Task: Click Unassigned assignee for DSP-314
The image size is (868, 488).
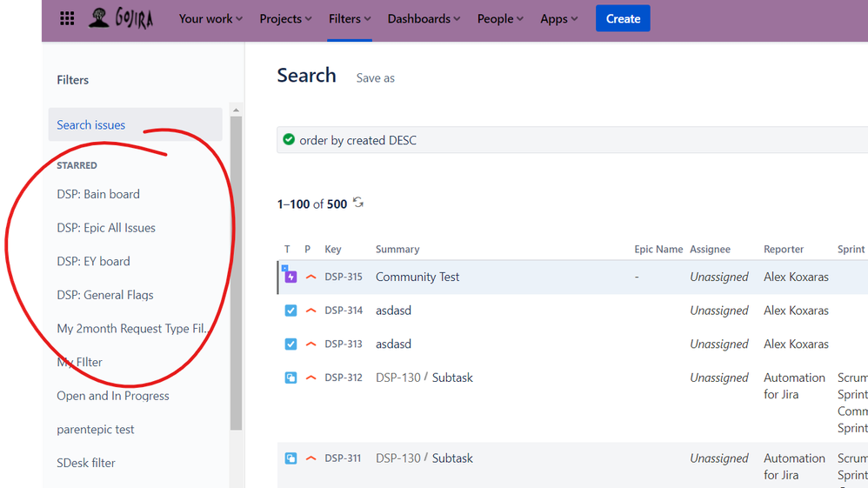Action: (718, 311)
